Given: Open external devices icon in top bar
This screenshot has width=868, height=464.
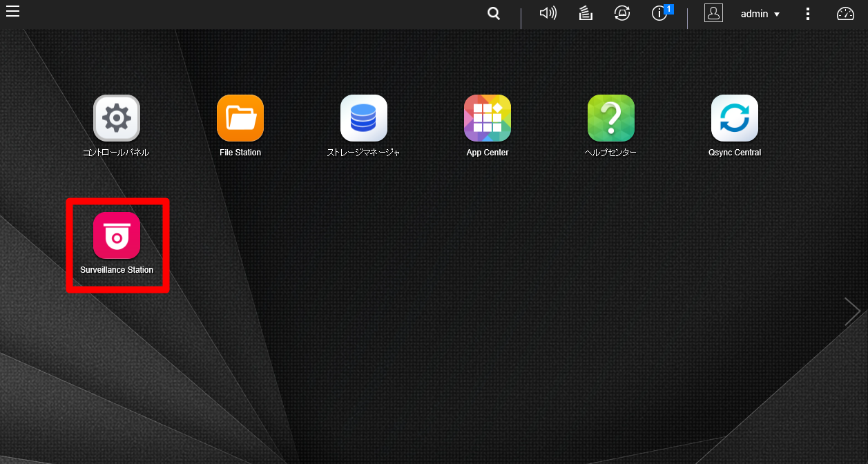Looking at the screenshot, I should pos(622,13).
